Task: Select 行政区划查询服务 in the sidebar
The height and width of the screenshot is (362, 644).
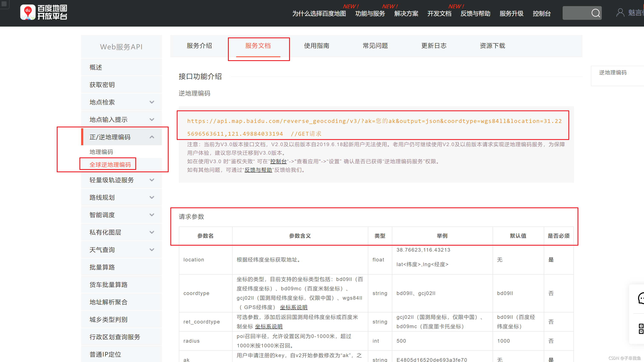Action: (121, 337)
